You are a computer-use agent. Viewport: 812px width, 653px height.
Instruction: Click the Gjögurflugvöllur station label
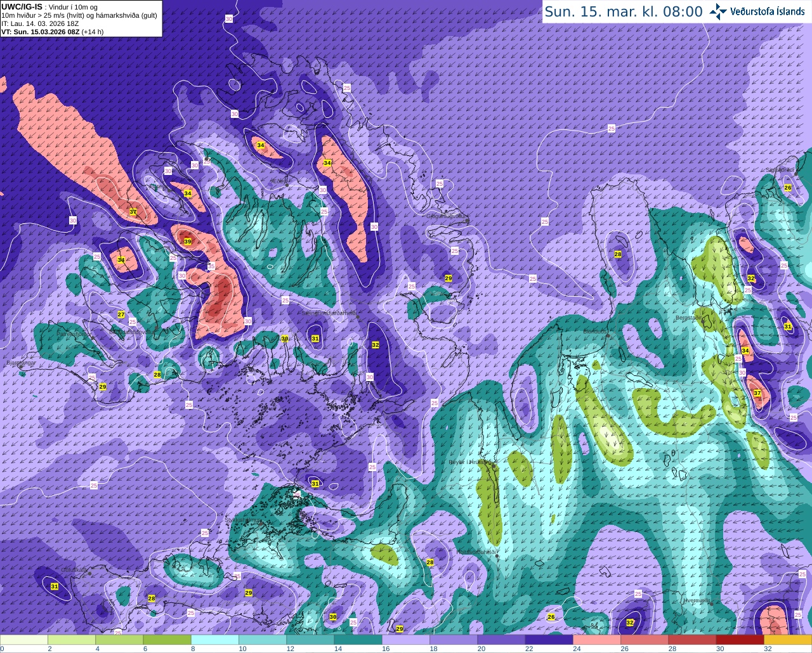point(447,216)
